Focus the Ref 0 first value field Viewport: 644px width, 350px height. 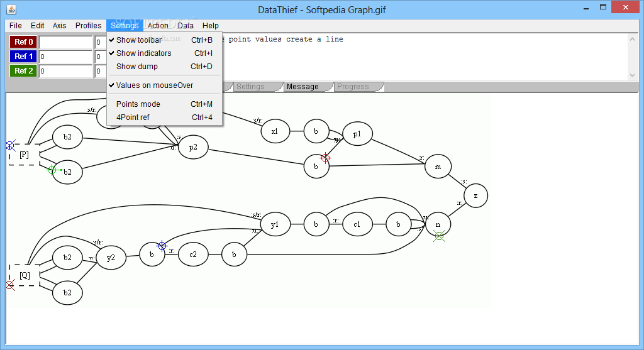[65, 42]
